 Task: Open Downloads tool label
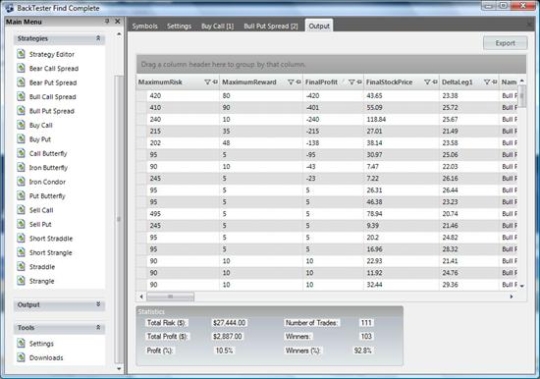(x=46, y=358)
